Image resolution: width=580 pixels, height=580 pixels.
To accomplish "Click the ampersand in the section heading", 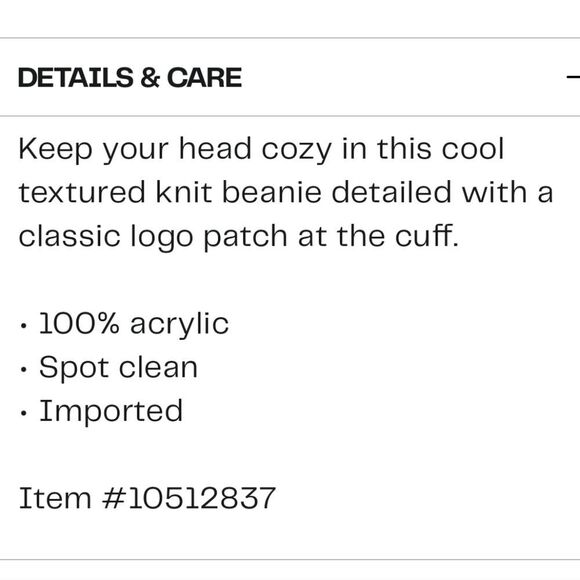I will click(150, 78).
